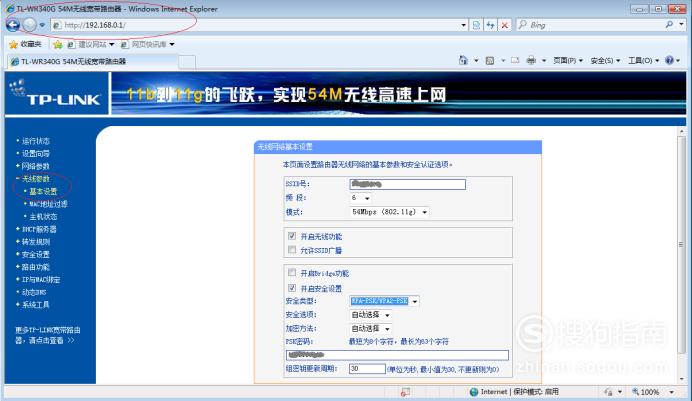692x401 pixels.
Task: Open the 页面(P) Page menu
Action: 568,60
